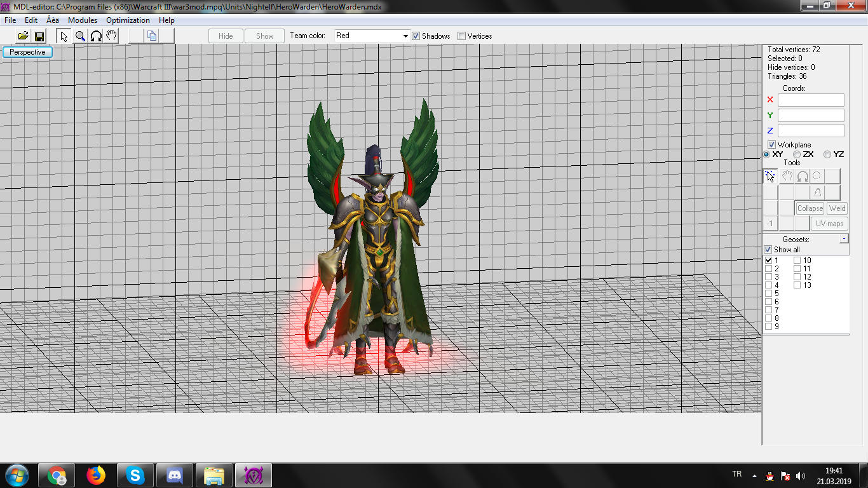Open the Edit menu

[31, 20]
